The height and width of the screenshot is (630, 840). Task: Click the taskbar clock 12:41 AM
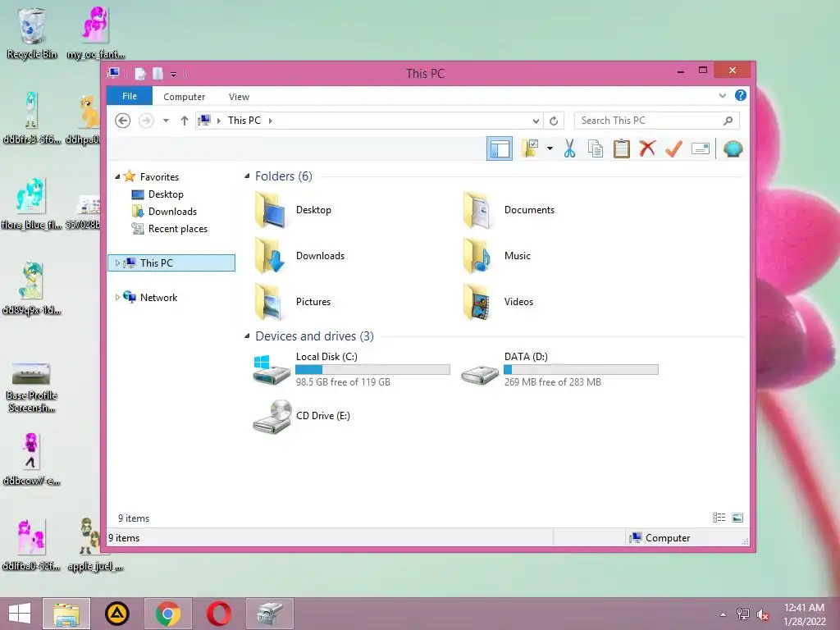804,608
